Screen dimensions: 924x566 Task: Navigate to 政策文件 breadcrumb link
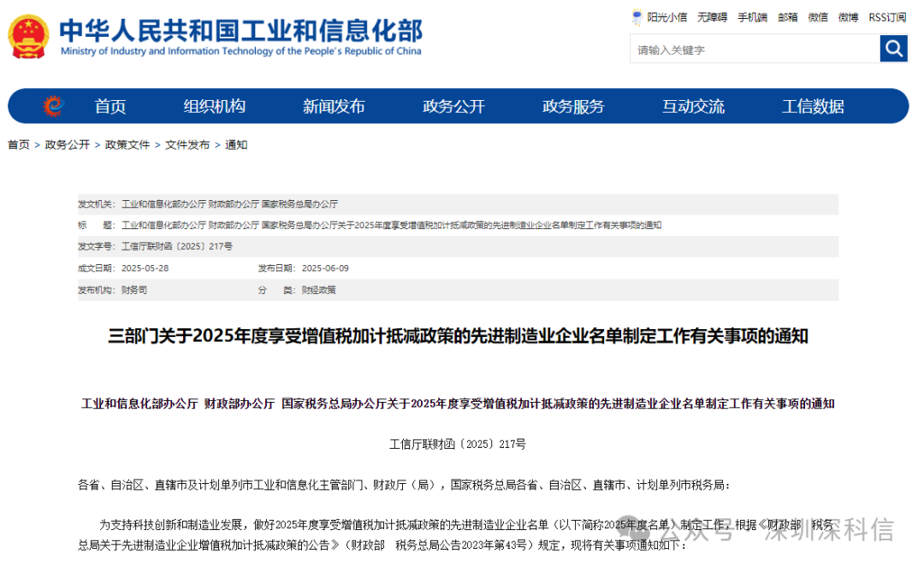pyautogui.click(x=127, y=144)
